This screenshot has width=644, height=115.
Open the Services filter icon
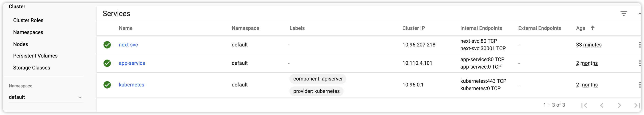click(x=624, y=14)
